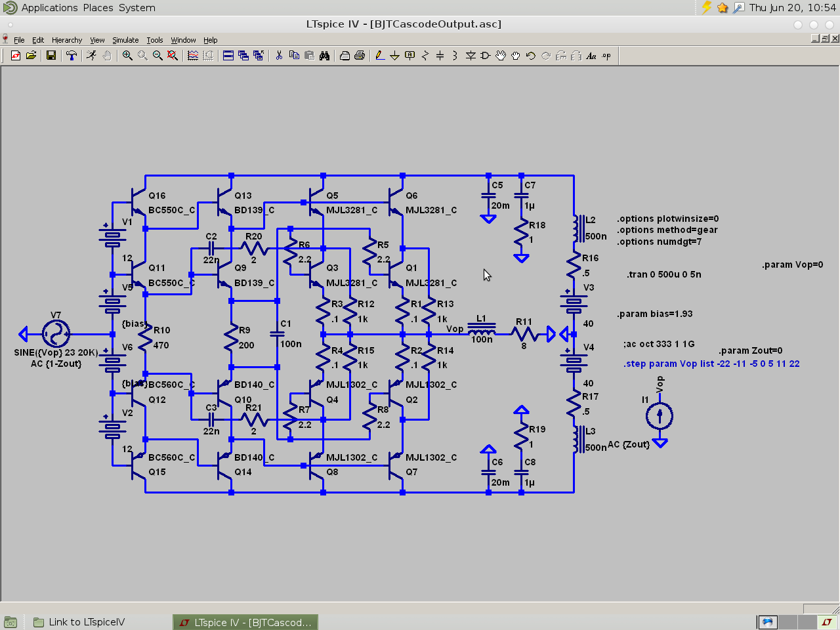The image size is (840, 630).
Task: Select the Copy tool icon
Action: point(294,56)
